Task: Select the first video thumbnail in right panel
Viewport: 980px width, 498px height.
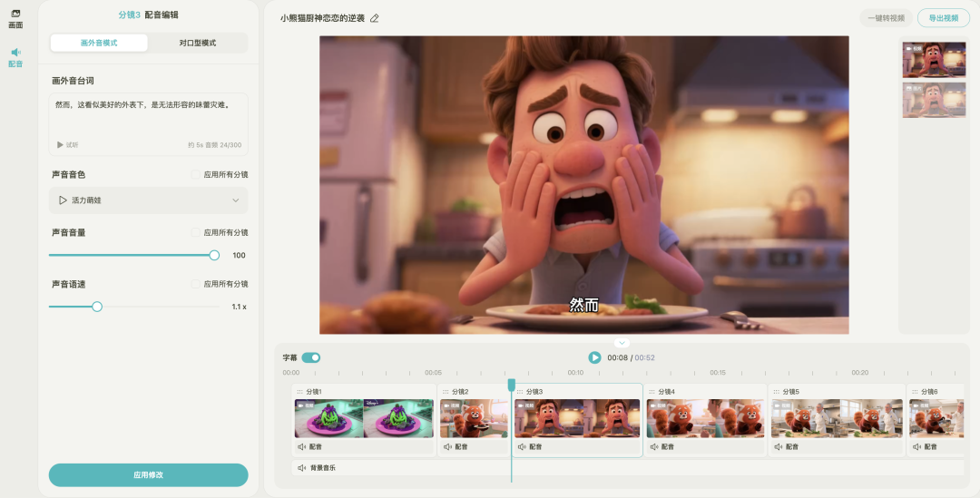Action: click(x=934, y=60)
